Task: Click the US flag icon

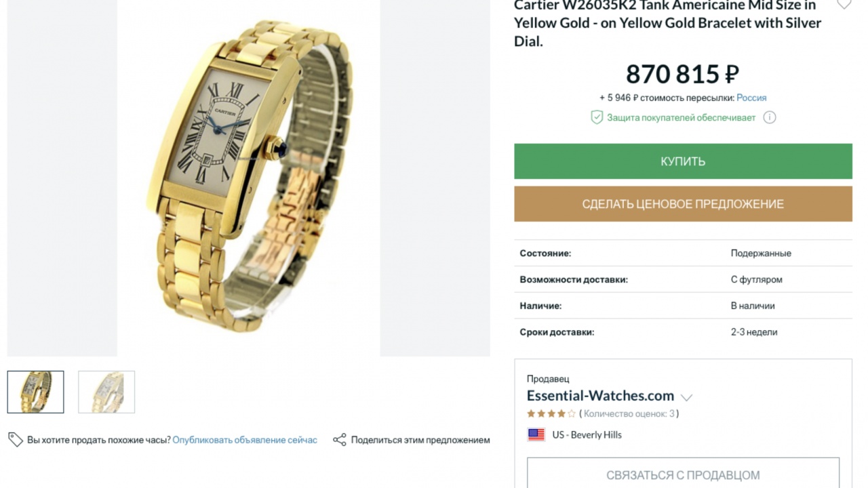Action: click(536, 435)
